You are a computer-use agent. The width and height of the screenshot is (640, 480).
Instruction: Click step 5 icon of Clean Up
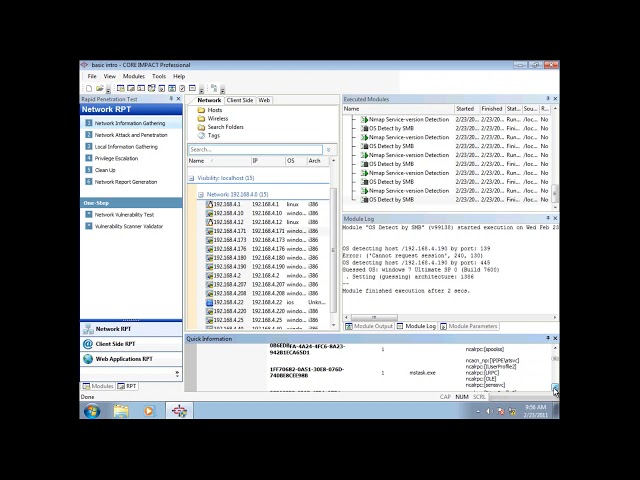coord(89,170)
